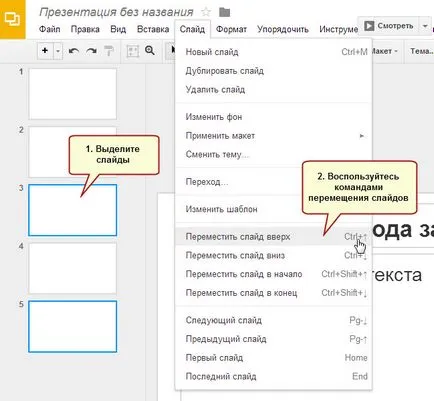Image resolution: width=434 pixels, height=401 pixels.
Task: Choose Предыдущий слайд
Action: click(x=273, y=339)
